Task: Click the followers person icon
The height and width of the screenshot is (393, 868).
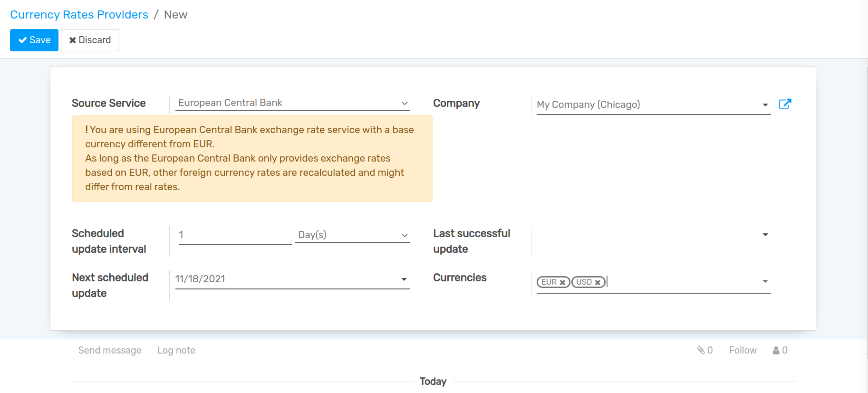Action: [776, 350]
